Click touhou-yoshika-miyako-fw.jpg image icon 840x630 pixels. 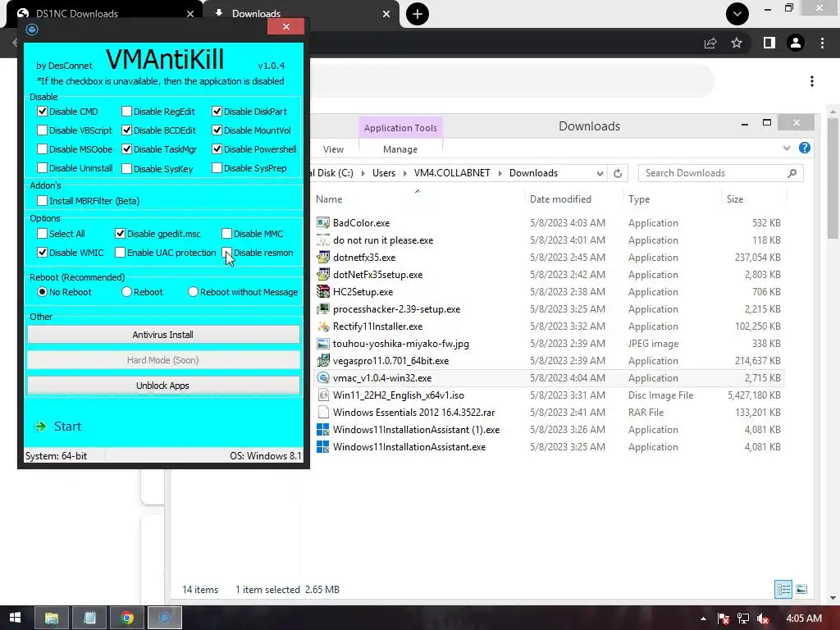point(323,344)
